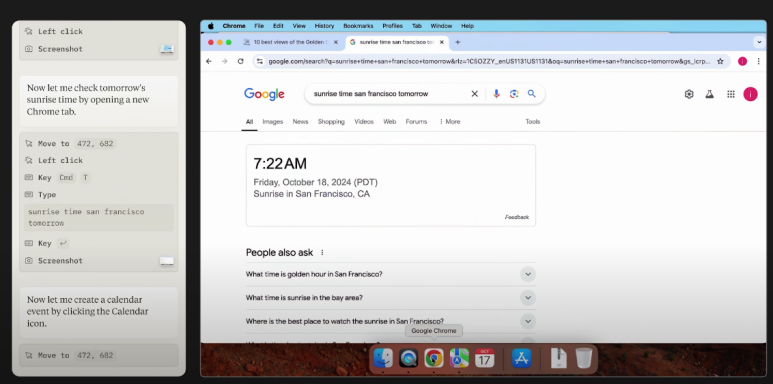Expand 'best place to watch the sunrise' question

[x=528, y=321]
